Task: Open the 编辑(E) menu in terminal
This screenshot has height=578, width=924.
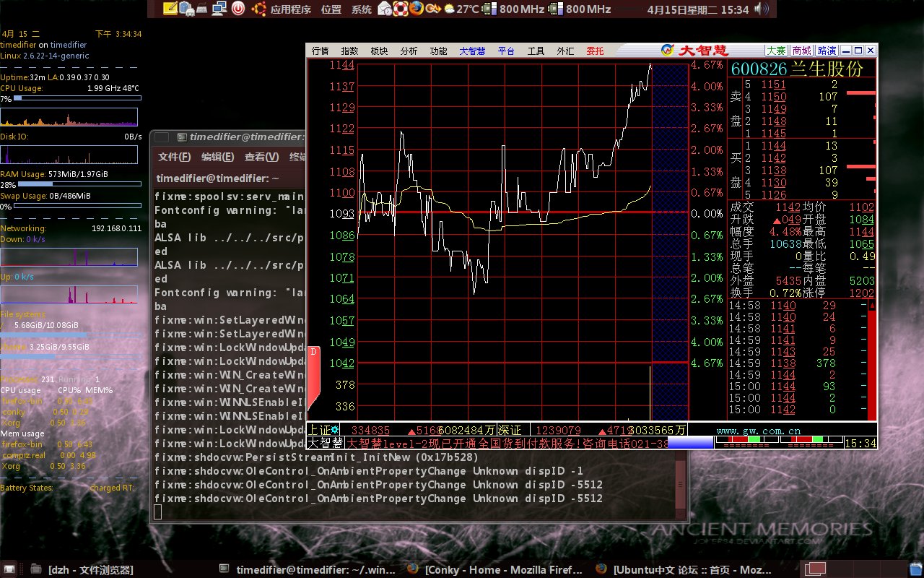Action: pos(218,157)
